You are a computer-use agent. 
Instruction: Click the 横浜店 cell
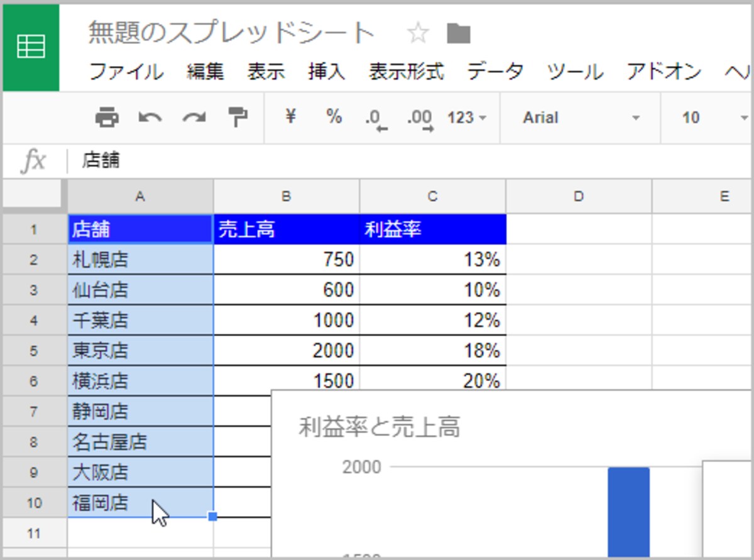tap(141, 381)
